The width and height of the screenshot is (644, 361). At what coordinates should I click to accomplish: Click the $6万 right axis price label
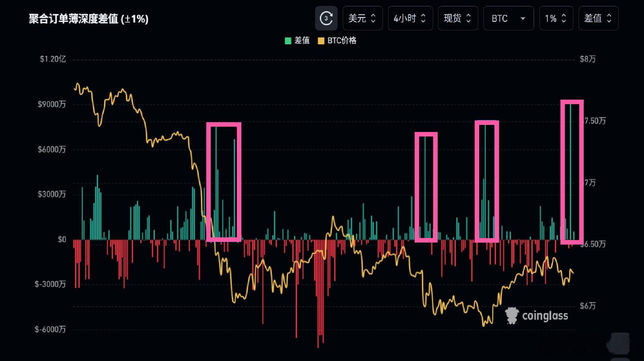point(588,306)
